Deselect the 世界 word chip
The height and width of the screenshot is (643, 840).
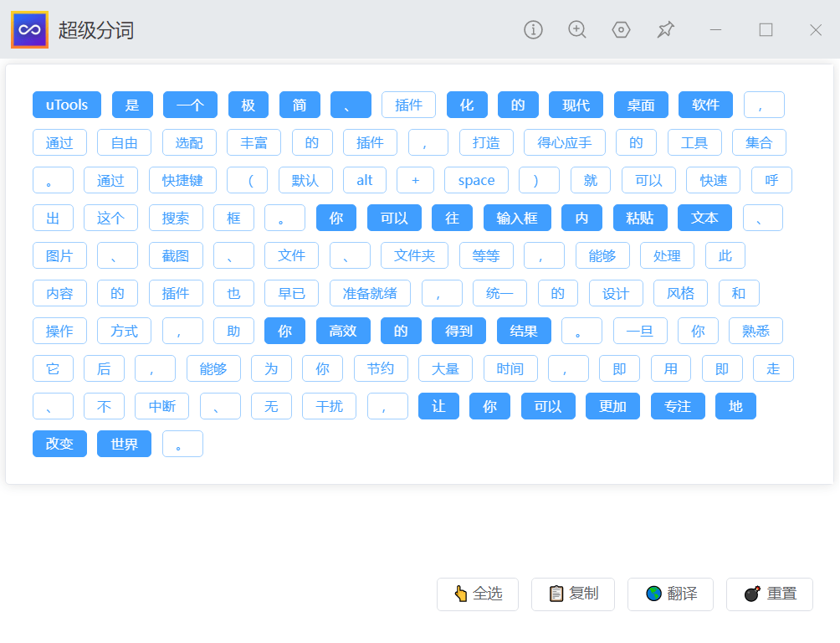125,444
